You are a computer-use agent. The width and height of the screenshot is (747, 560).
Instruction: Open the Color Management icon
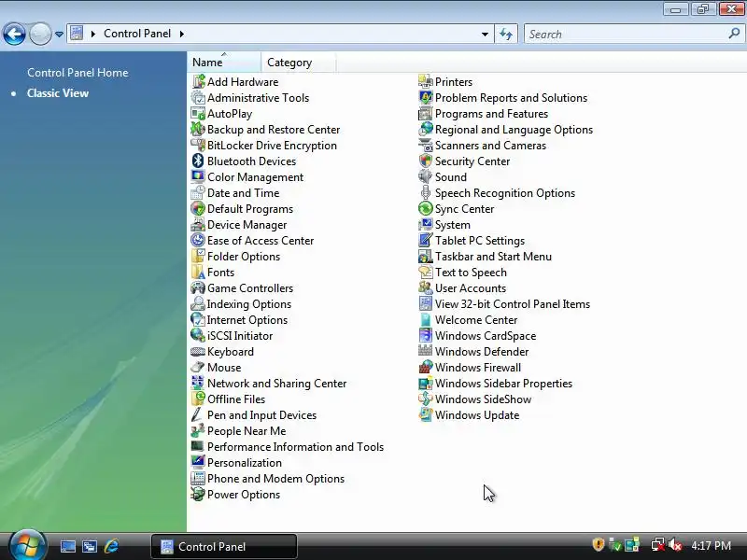[x=198, y=176]
